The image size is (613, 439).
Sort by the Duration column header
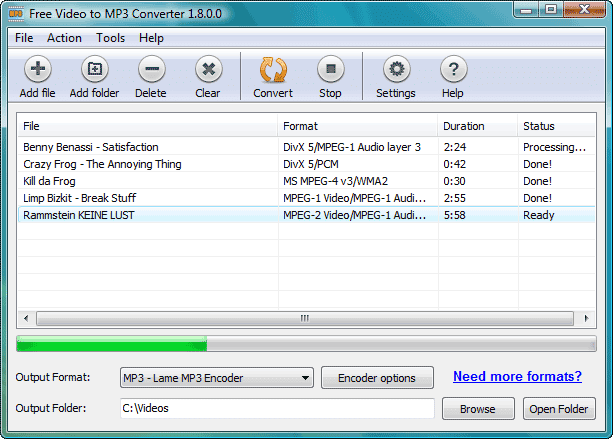click(x=478, y=126)
